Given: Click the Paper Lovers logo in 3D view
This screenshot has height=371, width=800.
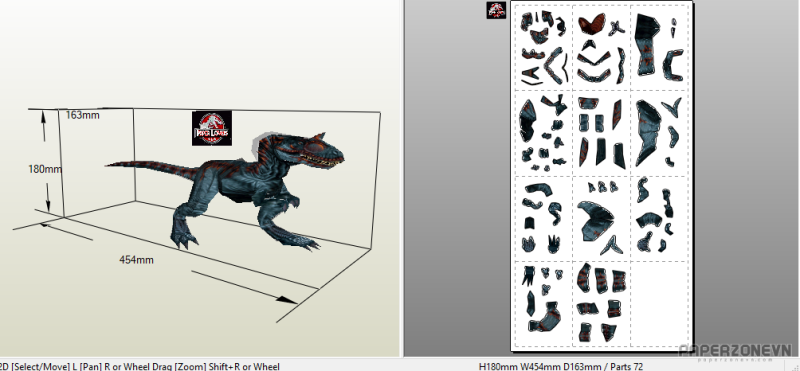Looking at the screenshot, I should coord(212,128).
